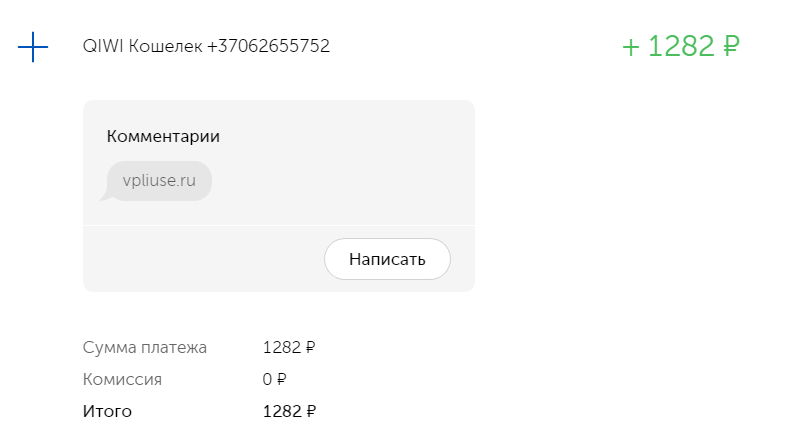Click divider line above Написать button
Screen dimensions: 808x435
tap(279, 225)
